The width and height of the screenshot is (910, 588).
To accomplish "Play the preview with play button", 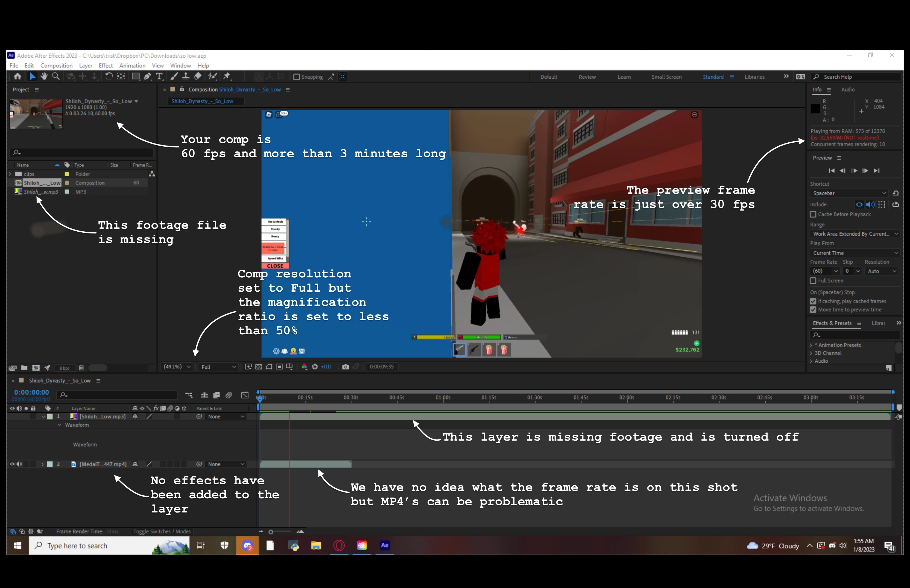I will pos(854,171).
